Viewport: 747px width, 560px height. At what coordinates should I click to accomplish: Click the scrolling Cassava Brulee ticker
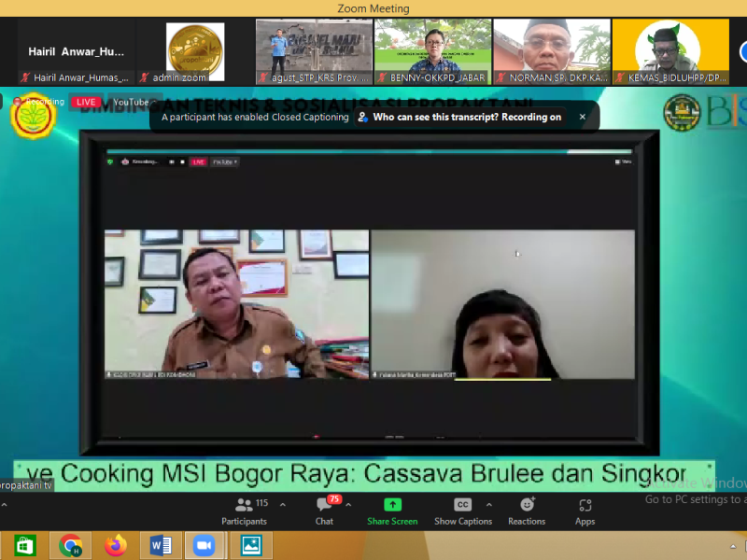point(364,474)
